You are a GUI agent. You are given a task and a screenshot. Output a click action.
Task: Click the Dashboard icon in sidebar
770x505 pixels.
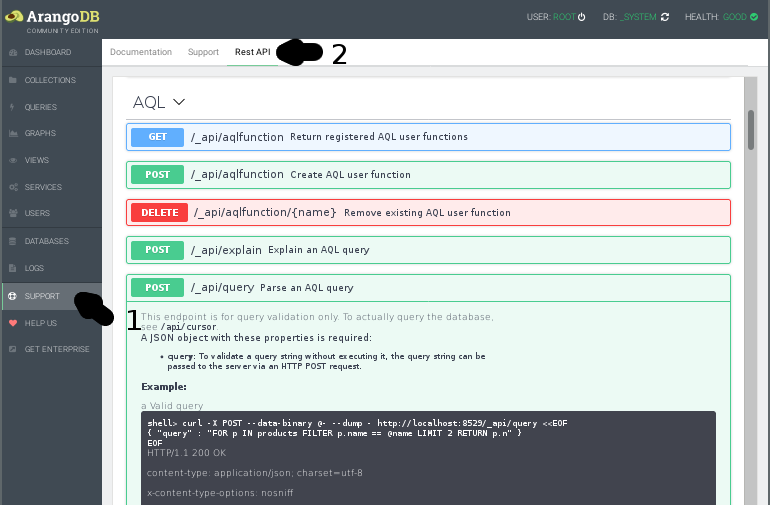11,52
